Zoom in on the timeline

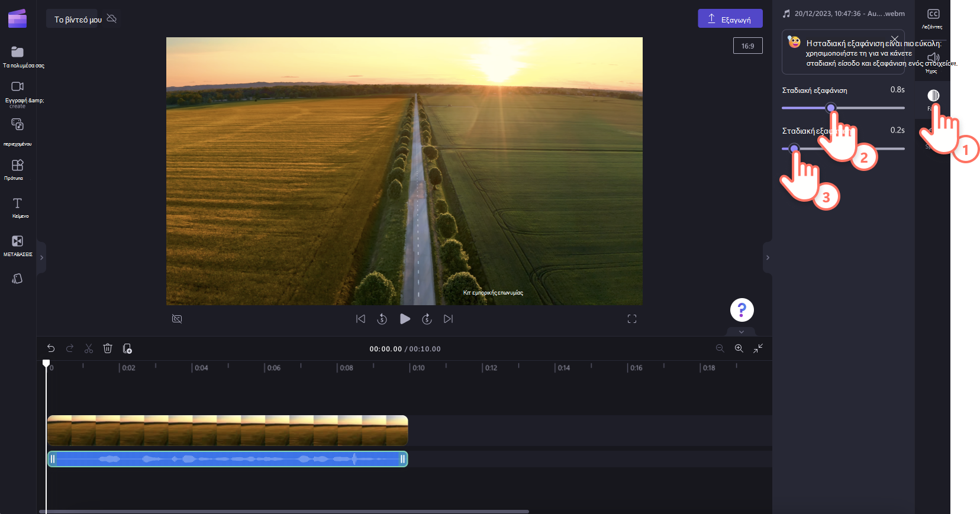pos(739,348)
